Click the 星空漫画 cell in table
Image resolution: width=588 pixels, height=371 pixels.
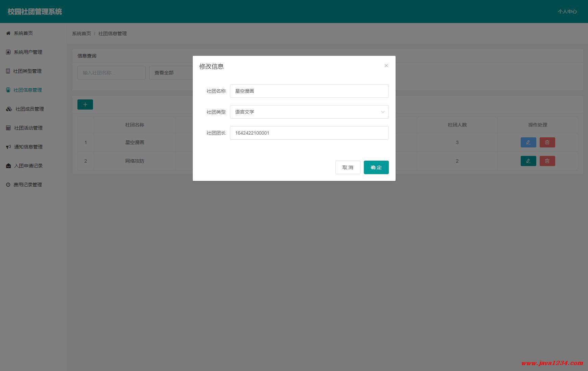135,142
